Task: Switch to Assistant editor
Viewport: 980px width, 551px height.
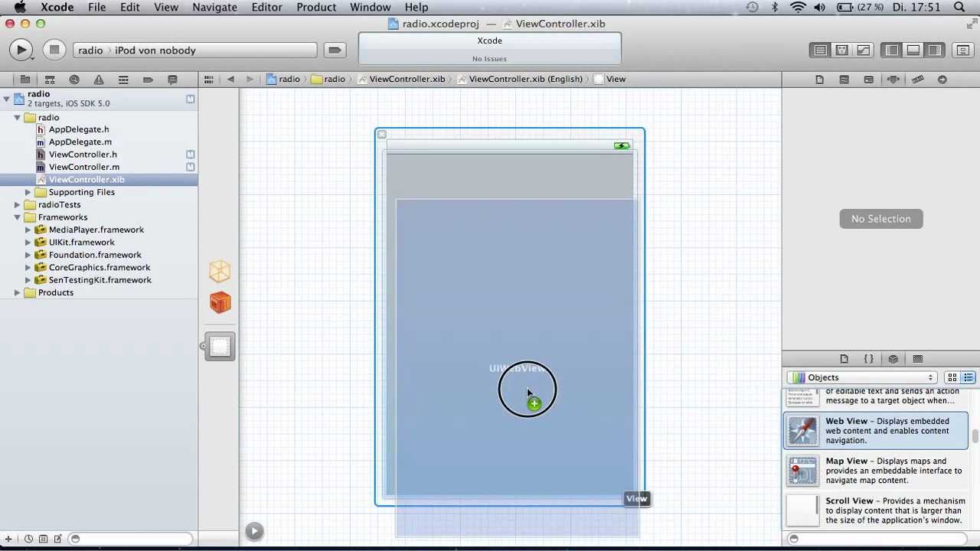Action: [x=841, y=51]
